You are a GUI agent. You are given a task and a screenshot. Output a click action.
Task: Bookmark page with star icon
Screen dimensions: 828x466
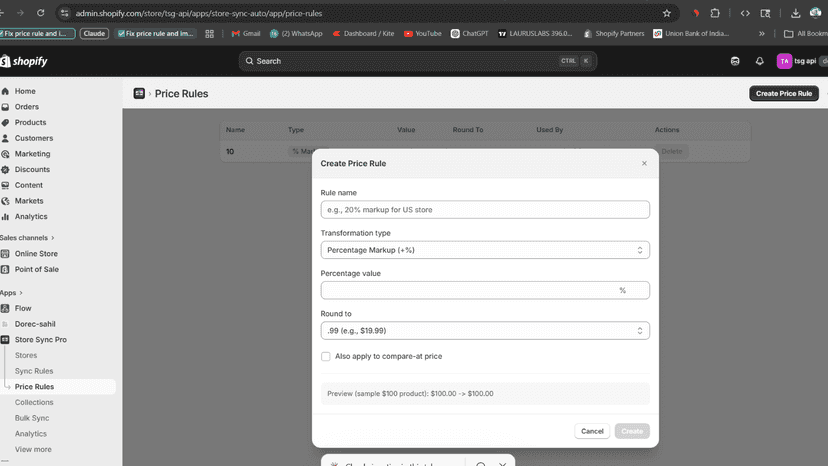tap(666, 13)
